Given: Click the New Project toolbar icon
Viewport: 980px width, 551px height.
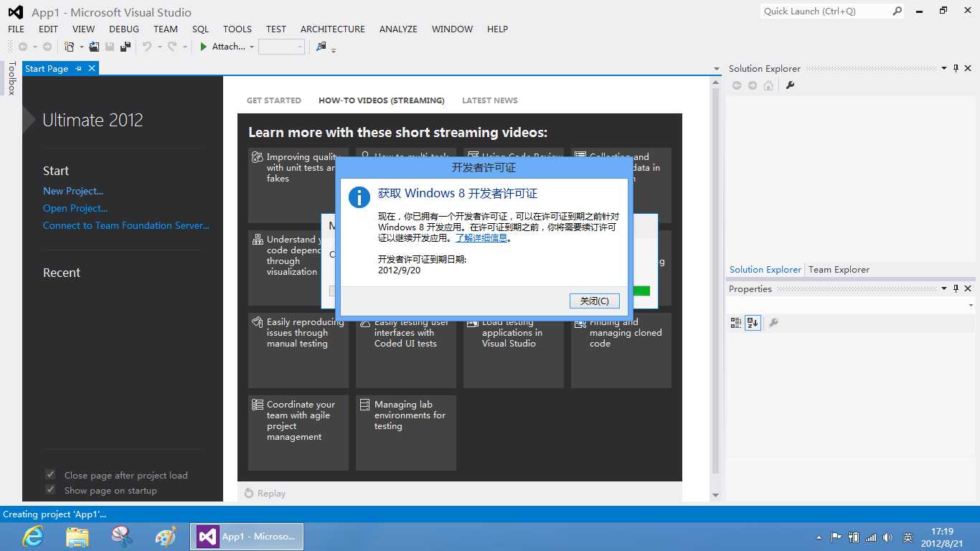Looking at the screenshot, I should [70, 47].
